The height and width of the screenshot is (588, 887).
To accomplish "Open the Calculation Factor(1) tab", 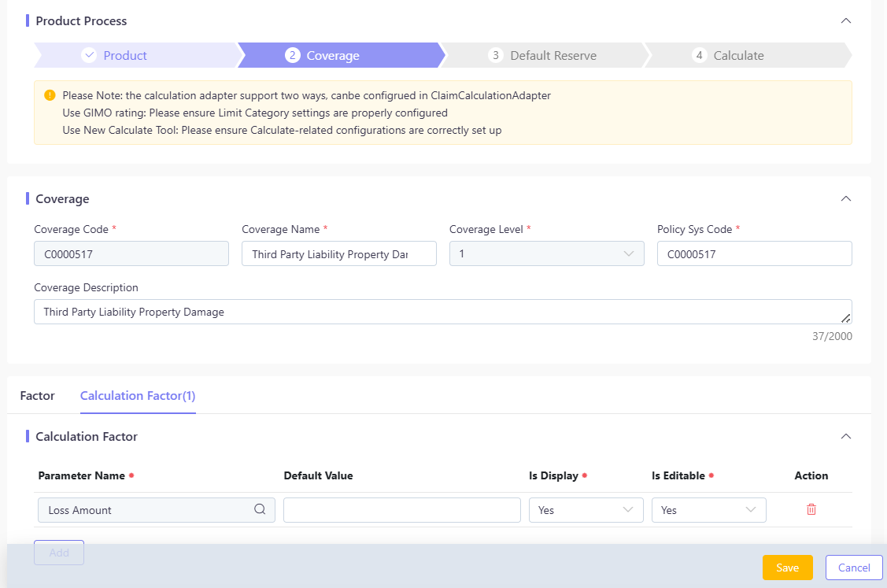I will 138,396.
